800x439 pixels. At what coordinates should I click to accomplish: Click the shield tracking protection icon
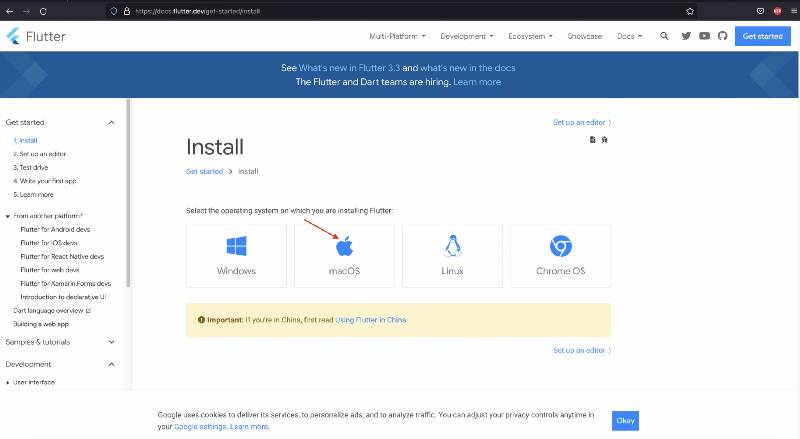114,11
